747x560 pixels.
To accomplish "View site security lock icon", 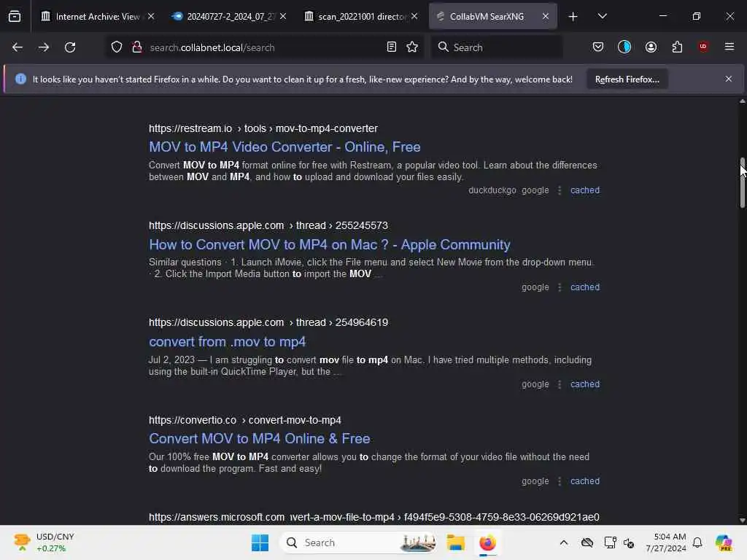I will (x=136, y=47).
